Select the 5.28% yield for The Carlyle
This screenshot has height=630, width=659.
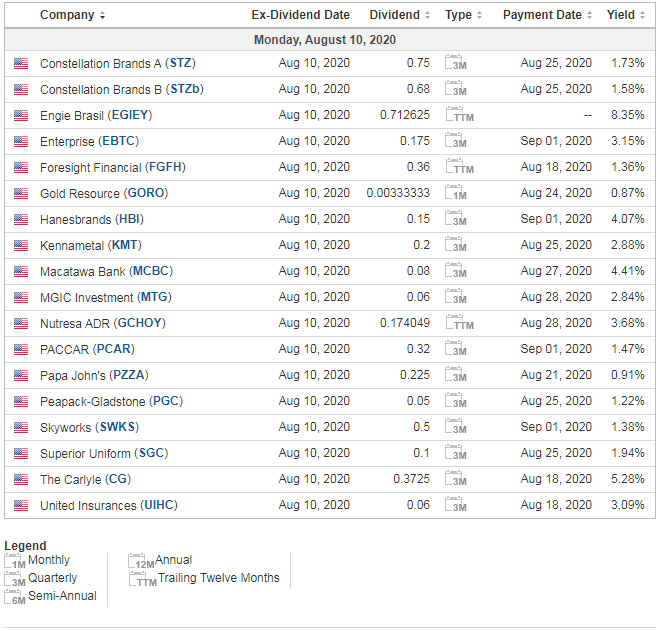pyautogui.click(x=627, y=479)
